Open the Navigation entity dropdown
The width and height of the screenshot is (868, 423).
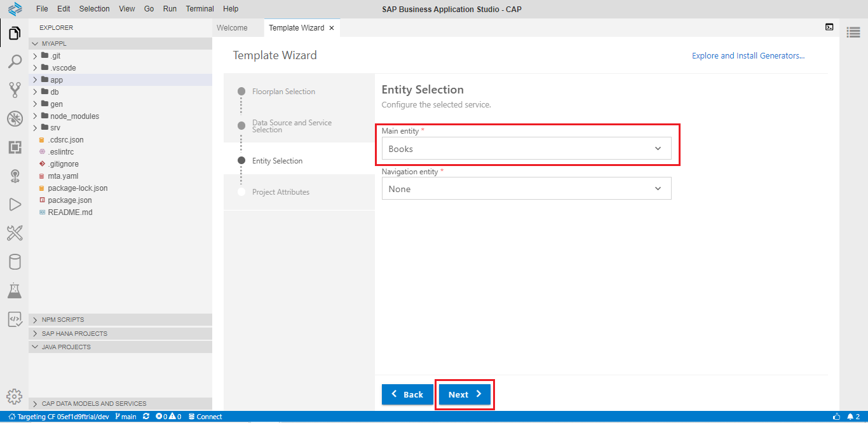pyautogui.click(x=526, y=189)
